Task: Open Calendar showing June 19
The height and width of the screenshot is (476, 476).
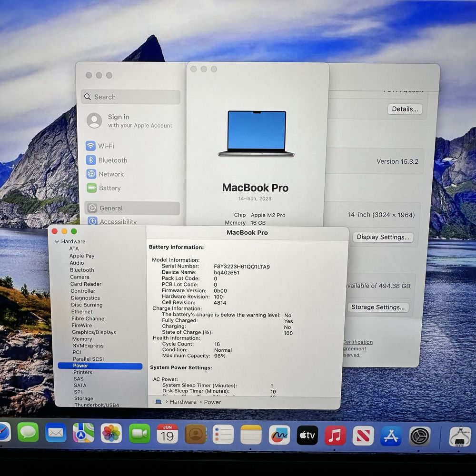Action: click(x=167, y=434)
